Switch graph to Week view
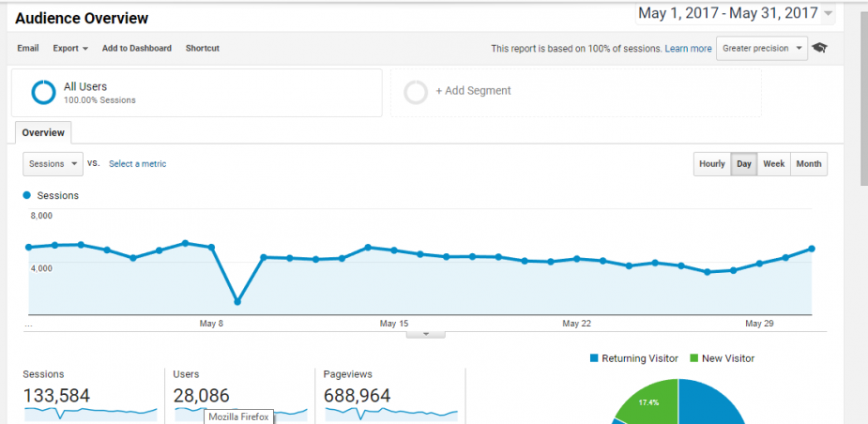The height and width of the screenshot is (424, 868). pyautogui.click(x=774, y=164)
